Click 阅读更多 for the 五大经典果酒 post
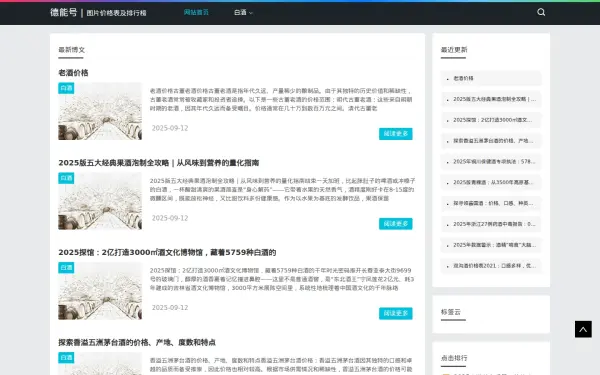 396,223
